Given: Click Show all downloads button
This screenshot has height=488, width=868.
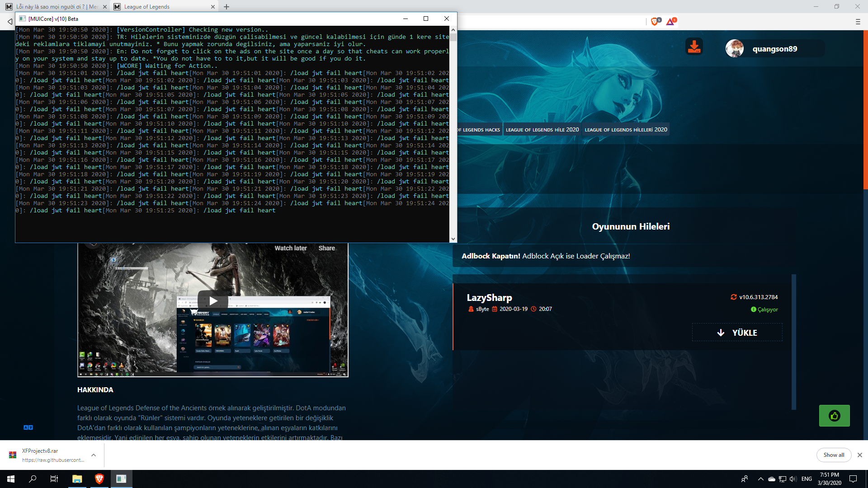Looking at the screenshot, I should click(834, 455).
